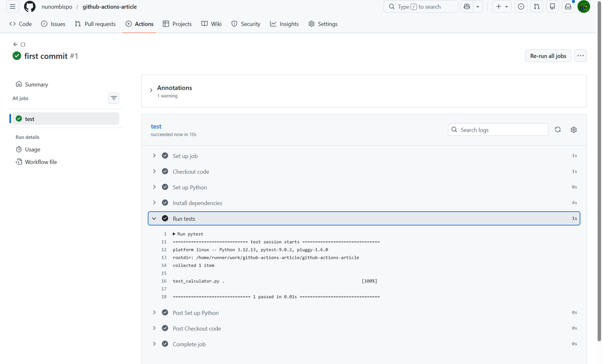Open the Workflow file from the sidebar

(x=40, y=161)
